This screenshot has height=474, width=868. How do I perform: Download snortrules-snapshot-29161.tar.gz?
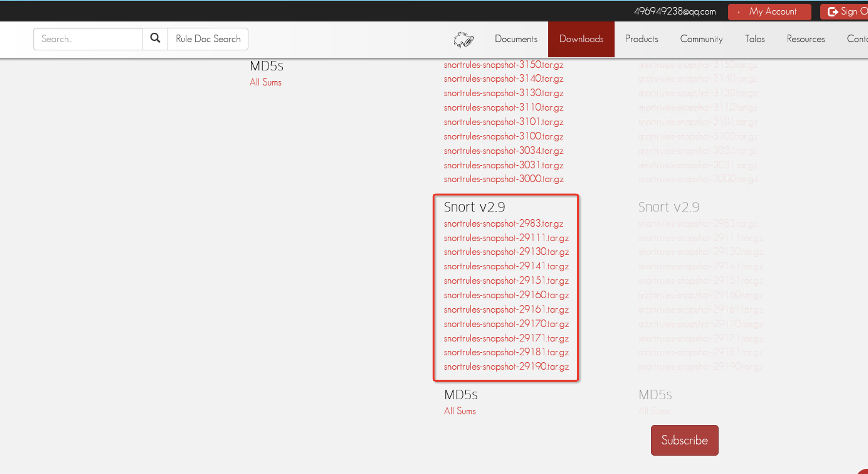(x=506, y=310)
